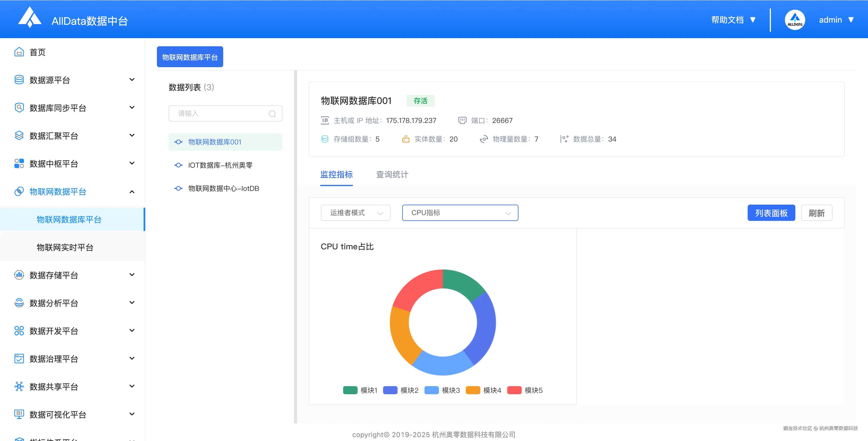Click the 数据存储平台 chart icon
This screenshot has height=441, width=868.
(19, 275)
